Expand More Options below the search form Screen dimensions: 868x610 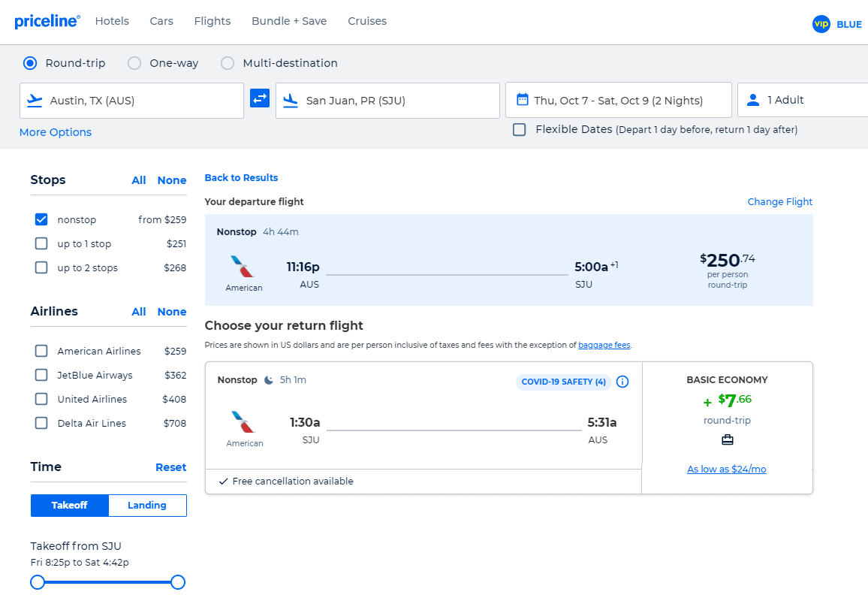[55, 131]
